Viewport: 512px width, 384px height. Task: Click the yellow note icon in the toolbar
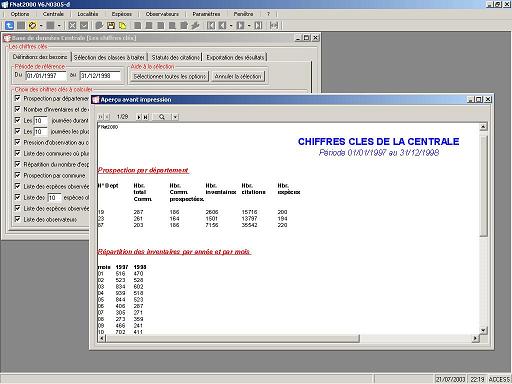[x=122, y=25]
